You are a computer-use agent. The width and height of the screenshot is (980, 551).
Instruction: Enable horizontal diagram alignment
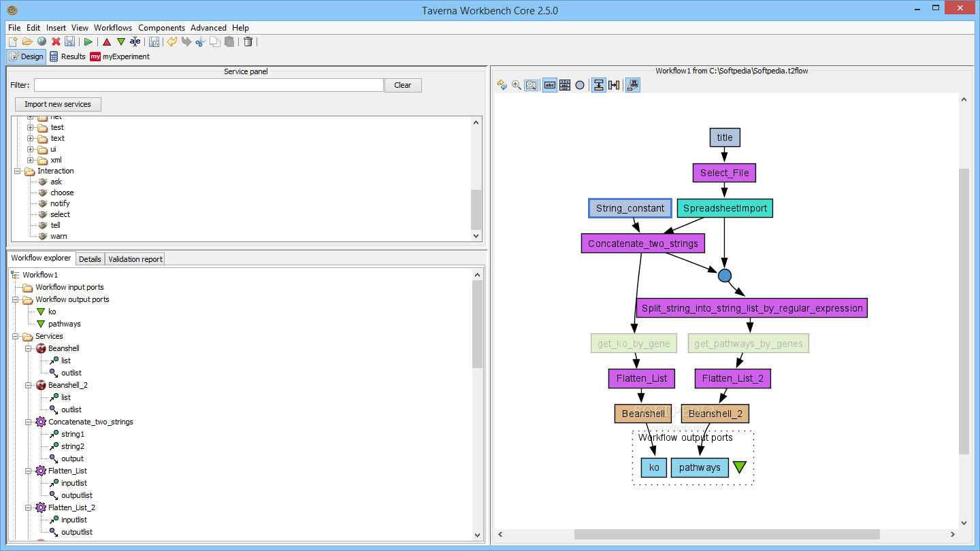coord(614,85)
